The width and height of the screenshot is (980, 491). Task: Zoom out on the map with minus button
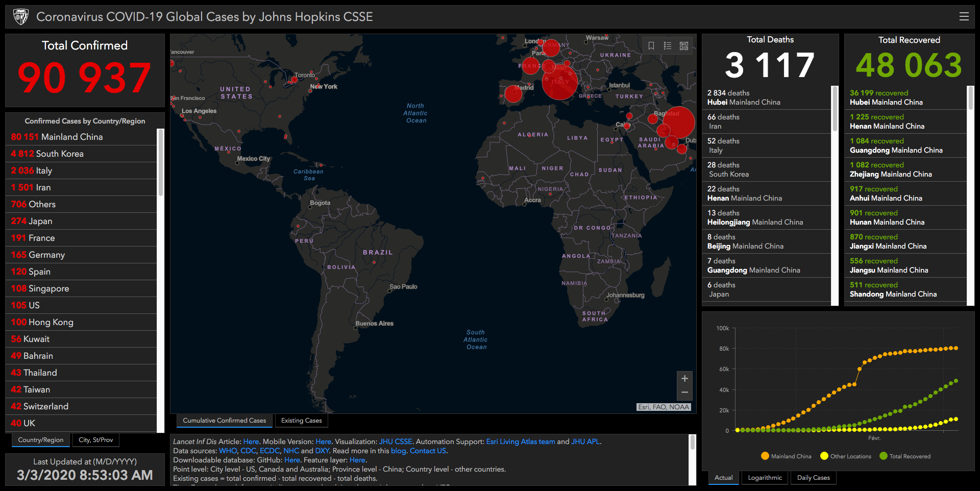(684, 392)
